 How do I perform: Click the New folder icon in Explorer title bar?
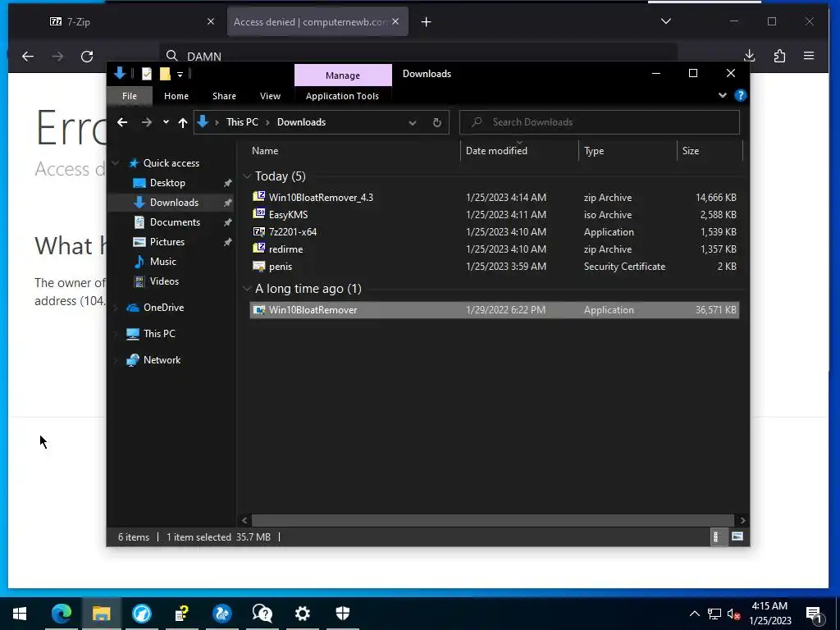165,74
